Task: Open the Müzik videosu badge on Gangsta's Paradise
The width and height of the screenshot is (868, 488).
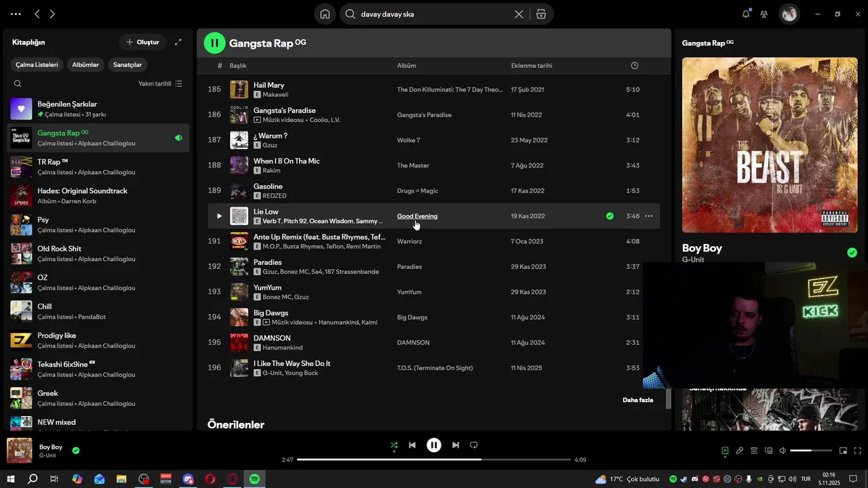Action: pyautogui.click(x=279, y=120)
